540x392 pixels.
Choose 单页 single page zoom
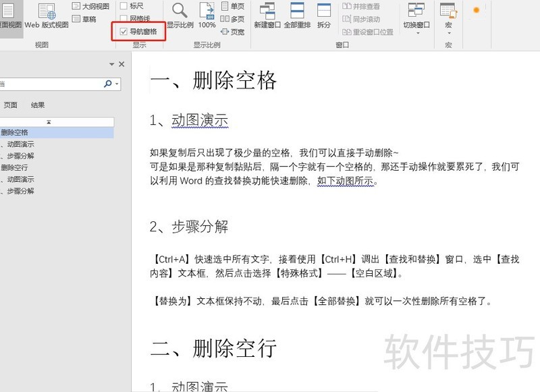[x=232, y=6]
